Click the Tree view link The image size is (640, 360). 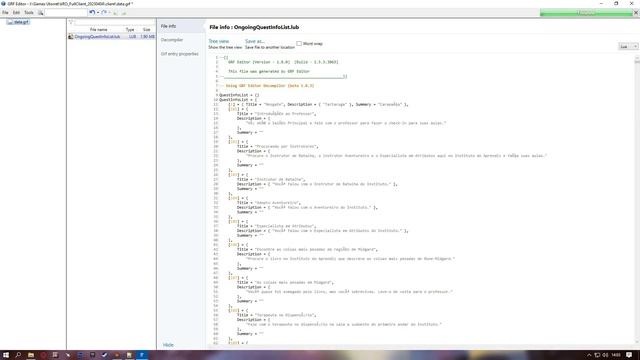(219, 41)
